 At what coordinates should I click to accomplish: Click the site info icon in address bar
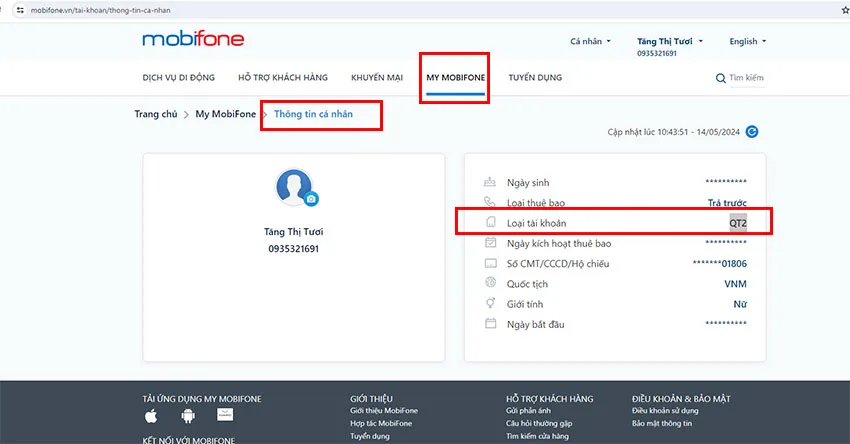(20, 10)
